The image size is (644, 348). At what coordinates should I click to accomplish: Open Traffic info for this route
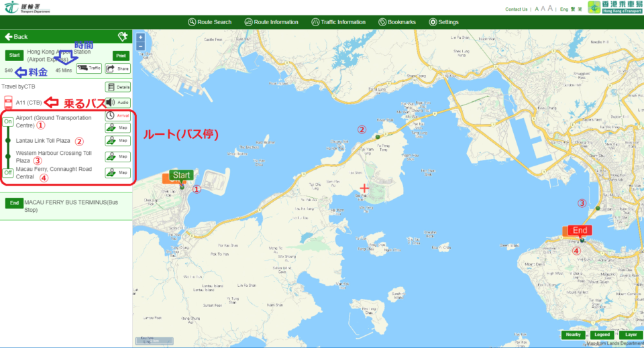tap(89, 68)
